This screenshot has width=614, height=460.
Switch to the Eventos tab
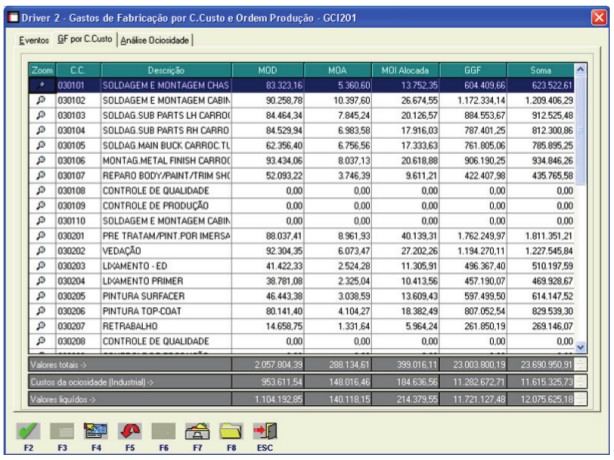34,40
